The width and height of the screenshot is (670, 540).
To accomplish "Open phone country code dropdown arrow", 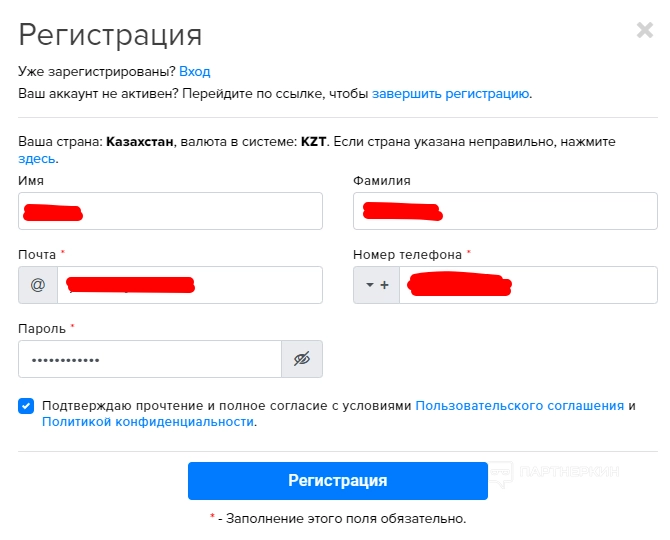I will coord(370,285).
